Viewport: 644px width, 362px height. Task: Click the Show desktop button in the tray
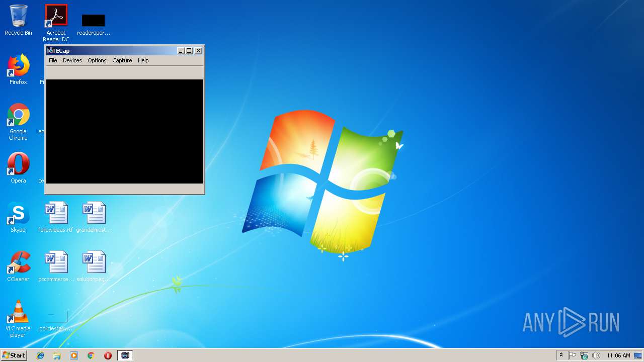click(638, 355)
